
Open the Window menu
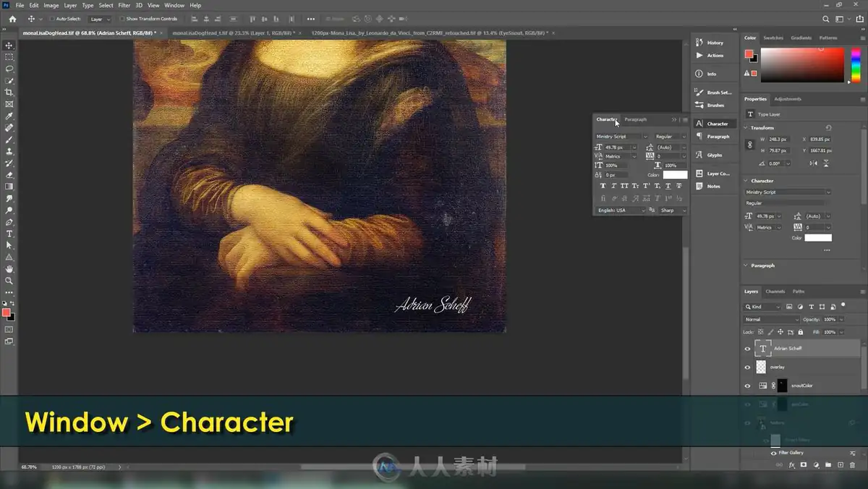[174, 5]
